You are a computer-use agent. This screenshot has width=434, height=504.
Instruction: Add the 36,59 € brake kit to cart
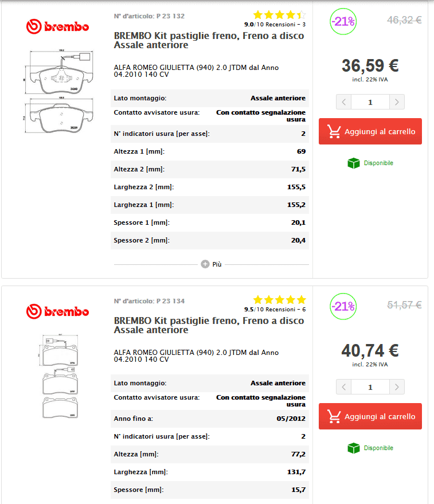(370, 131)
